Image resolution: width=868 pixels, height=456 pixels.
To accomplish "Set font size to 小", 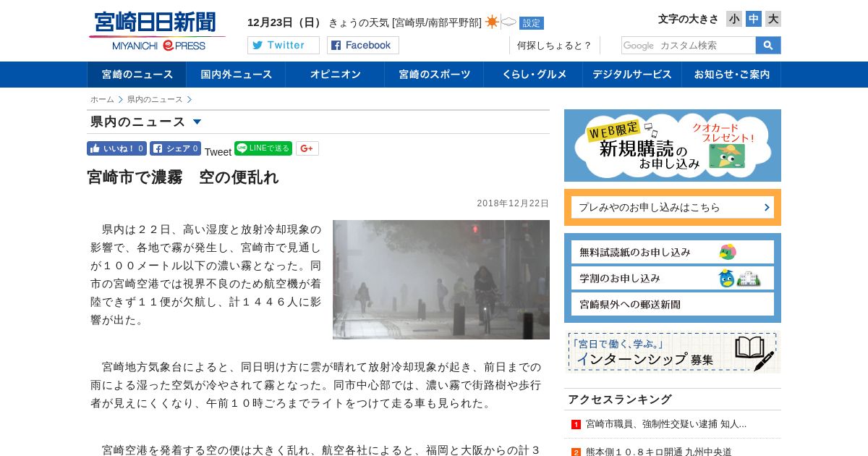I will pyautogui.click(x=734, y=19).
